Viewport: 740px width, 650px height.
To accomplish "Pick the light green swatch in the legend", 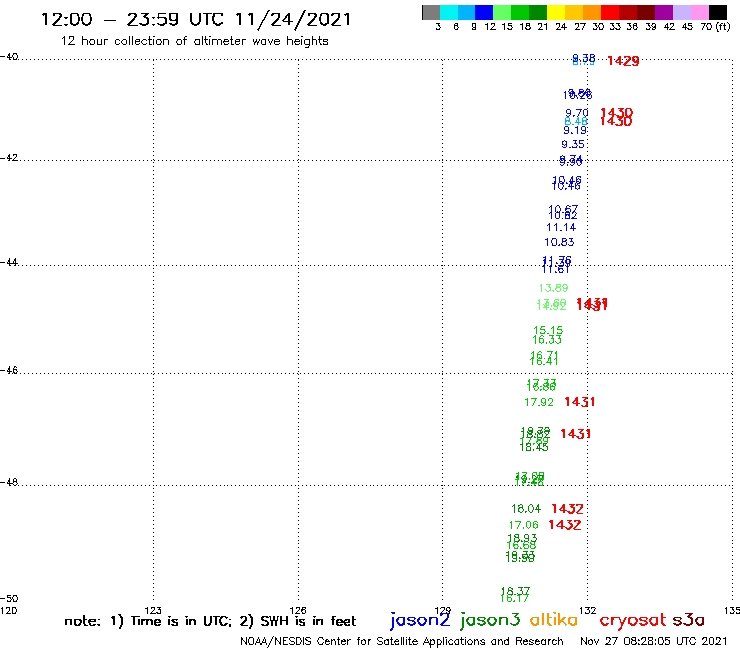I will (502, 12).
